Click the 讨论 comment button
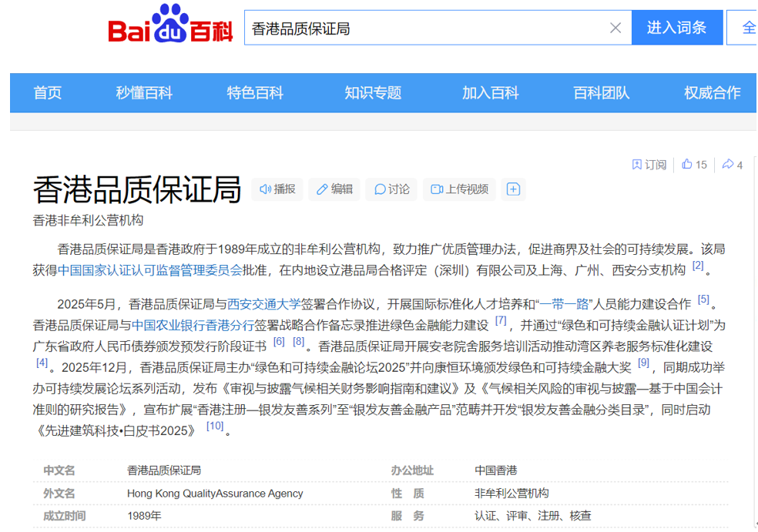The height and width of the screenshot is (532, 758). tap(391, 189)
